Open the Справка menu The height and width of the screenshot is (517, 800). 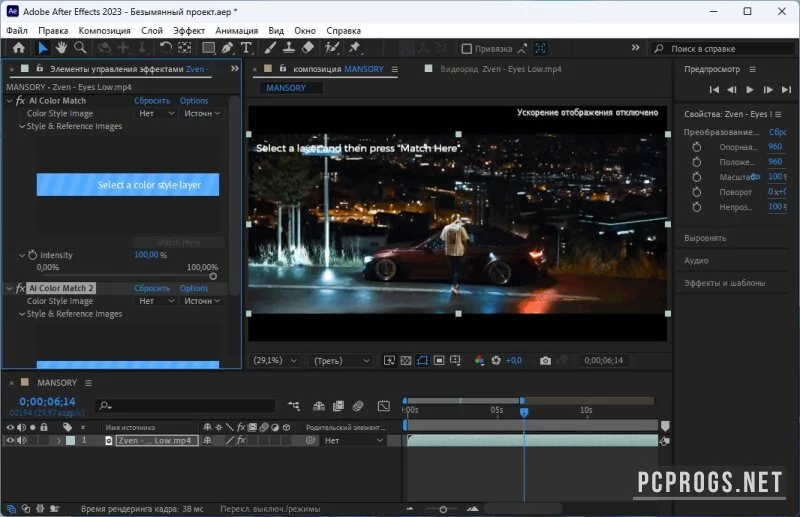343,31
